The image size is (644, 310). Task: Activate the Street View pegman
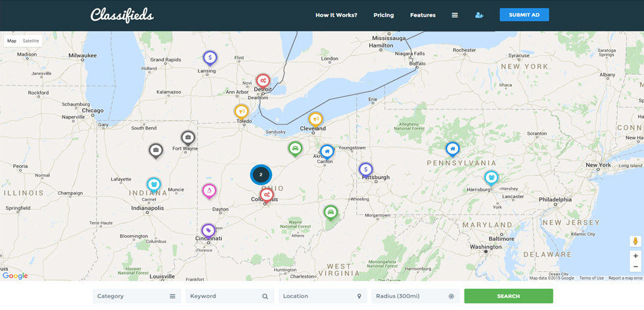(635, 242)
